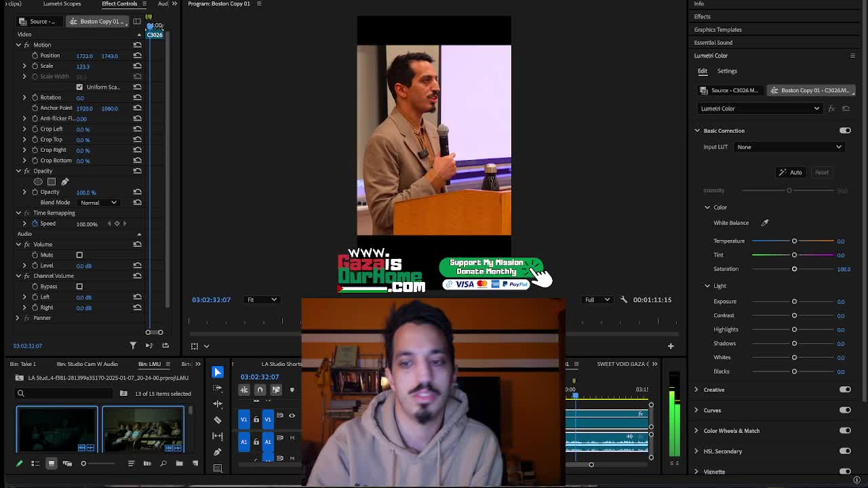Click the Saturation slider handle

(794, 269)
